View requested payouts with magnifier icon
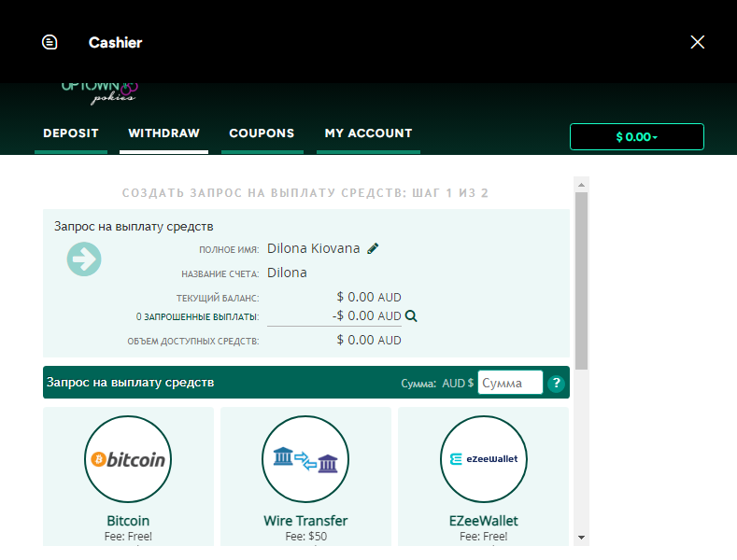This screenshot has width=737, height=560. [411, 316]
